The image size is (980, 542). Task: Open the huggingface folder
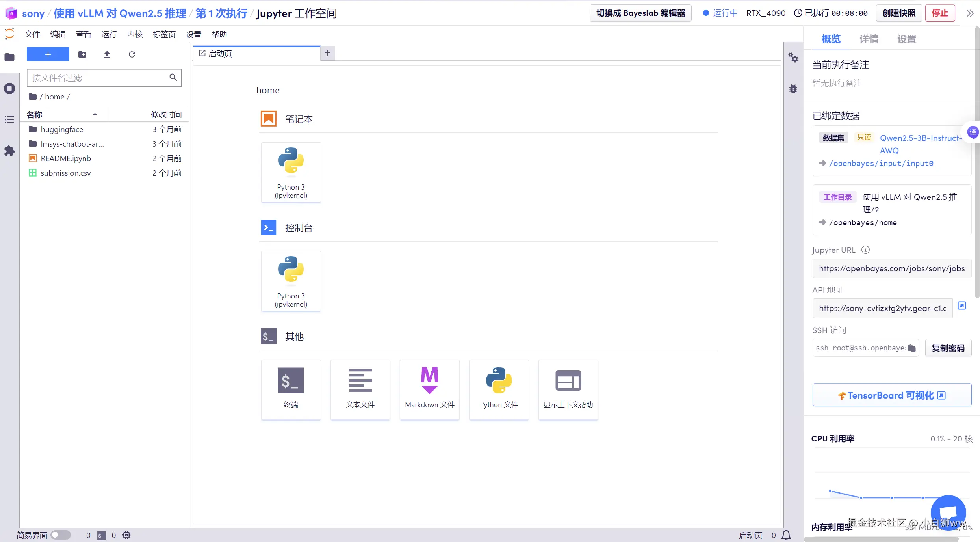[x=62, y=129]
